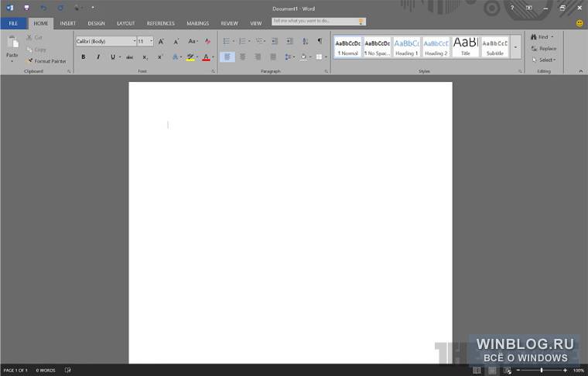Switch to the INSERT tab
This screenshot has width=588, height=376.
pos(68,23)
